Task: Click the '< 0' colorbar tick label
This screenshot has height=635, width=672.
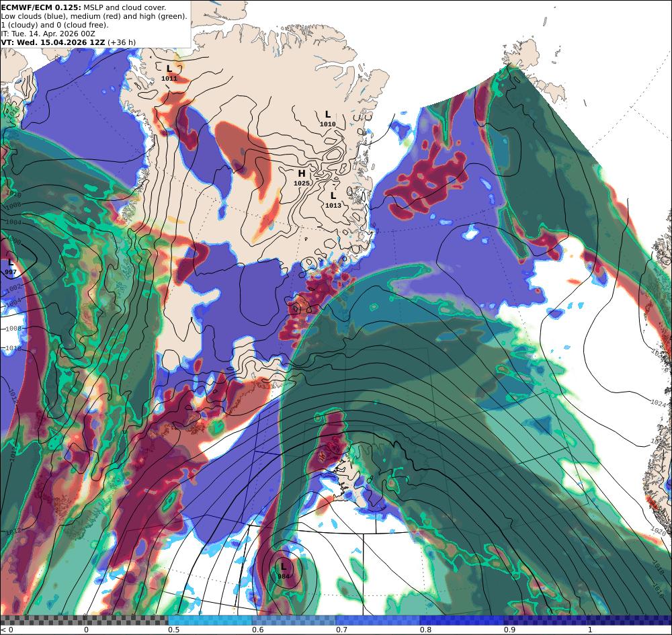Action: (x=7, y=630)
